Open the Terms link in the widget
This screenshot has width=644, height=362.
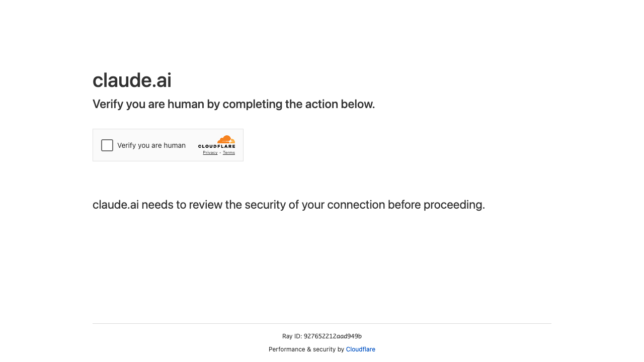pyautogui.click(x=229, y=152)
